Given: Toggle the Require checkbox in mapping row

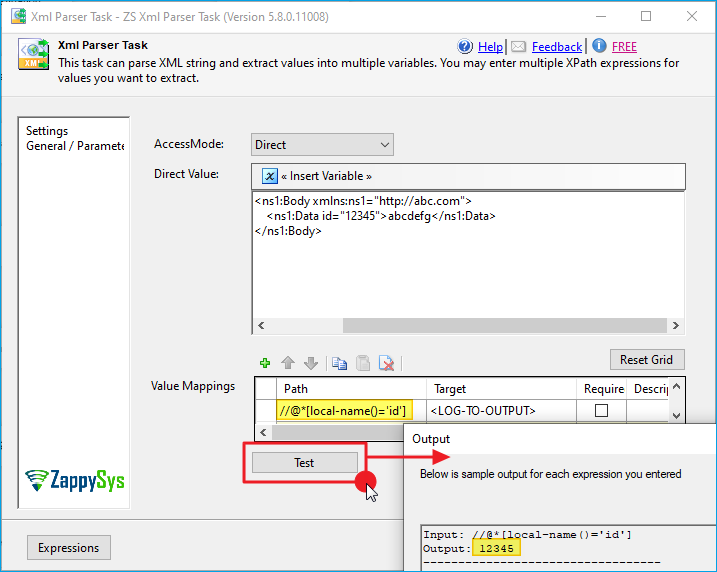Looking at the screenshot, I should coord(602,410).
